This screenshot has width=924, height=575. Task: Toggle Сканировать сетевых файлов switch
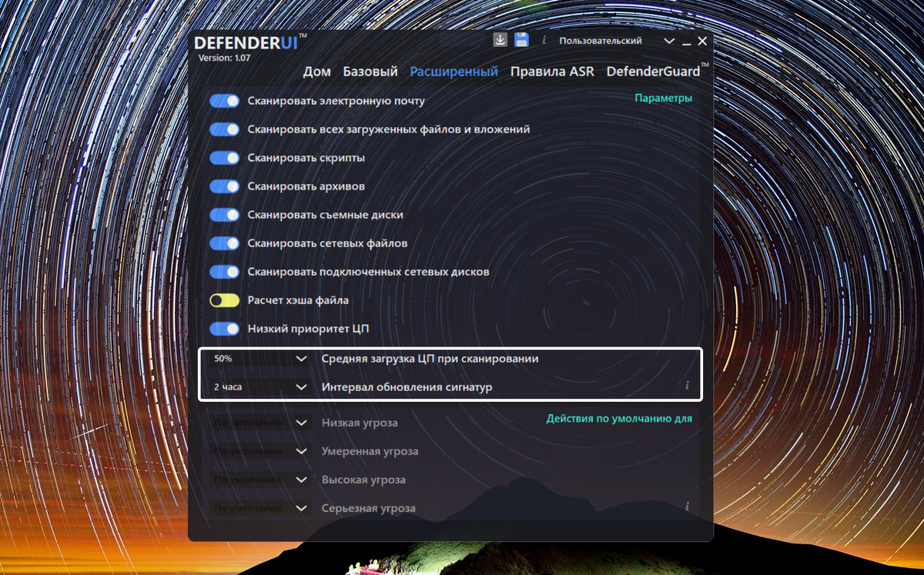[x=225, y=243]
